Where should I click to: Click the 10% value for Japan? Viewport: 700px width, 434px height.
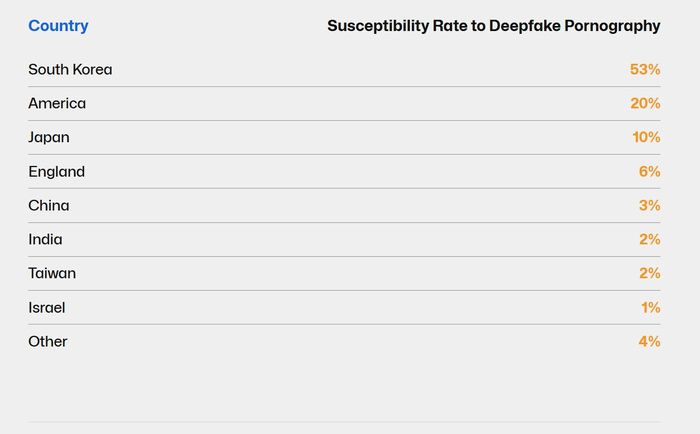pos(646,138)
